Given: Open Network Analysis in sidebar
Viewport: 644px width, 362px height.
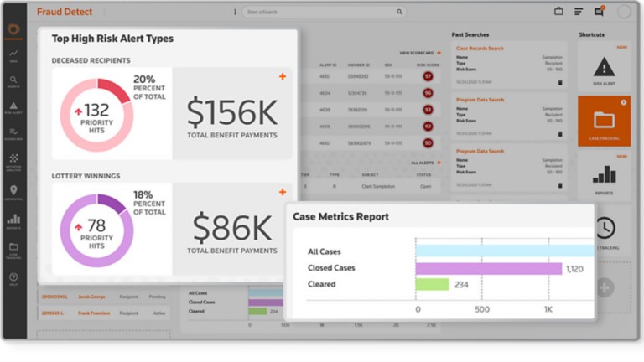Looking at the screenshot, I should pyautogui.click(x=13, y=162).
